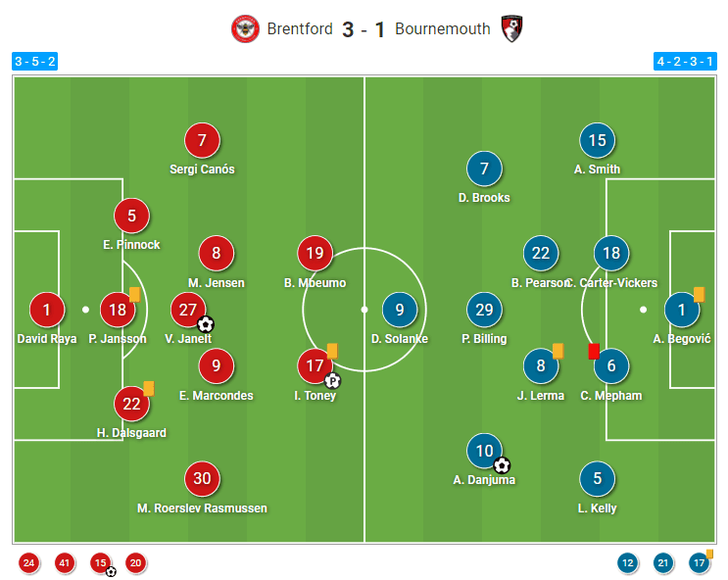The image size is (728, 580).
Task: Click the goal ball icon beside V. Janelt
Action: [205, 324]
